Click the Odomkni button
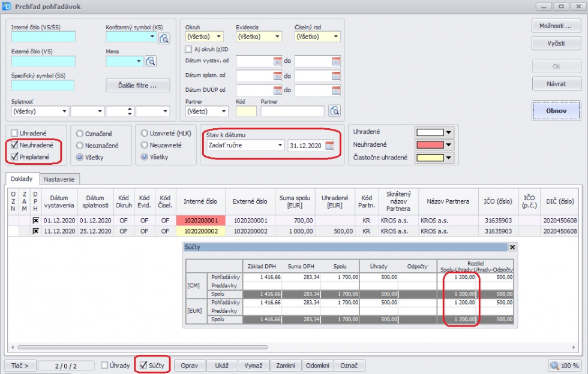Viewport: 588px width, 374px height. 317,366
